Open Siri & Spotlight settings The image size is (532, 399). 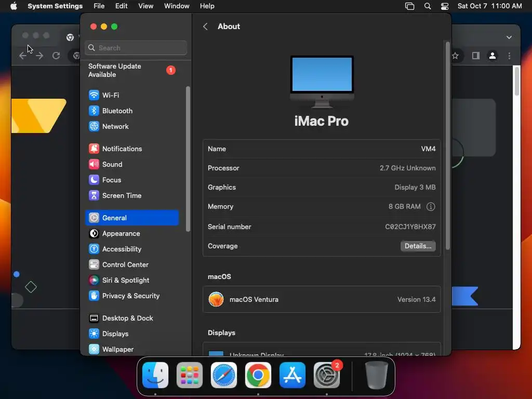click(x=132, y=280)
